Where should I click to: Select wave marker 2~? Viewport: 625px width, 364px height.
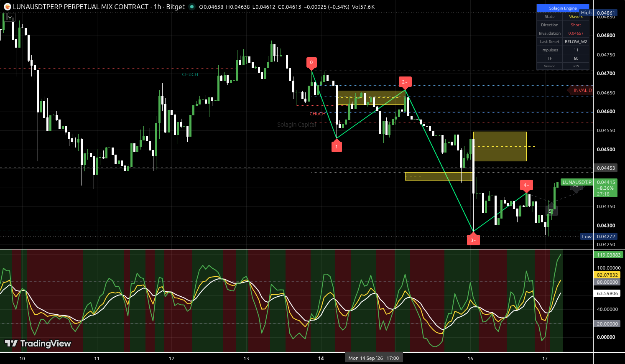point(405,82)
